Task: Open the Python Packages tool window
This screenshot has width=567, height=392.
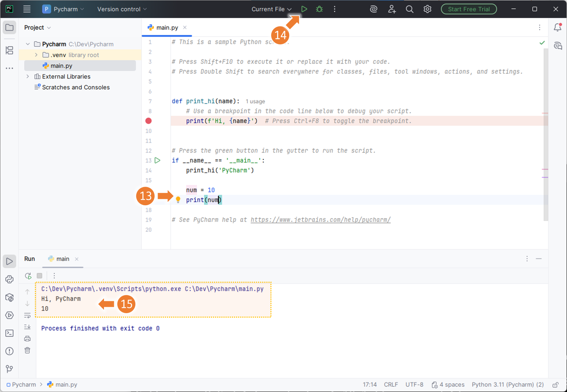Action: click(x=9, y=297)
